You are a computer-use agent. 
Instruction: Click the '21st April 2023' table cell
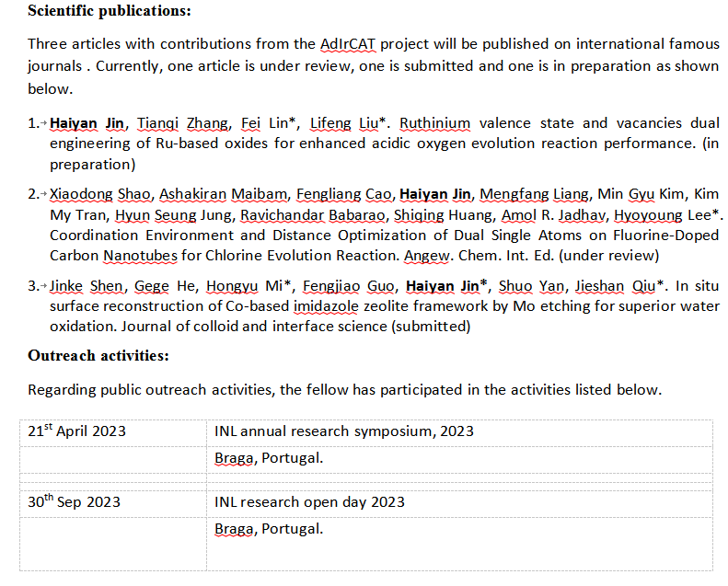[77, 431]
